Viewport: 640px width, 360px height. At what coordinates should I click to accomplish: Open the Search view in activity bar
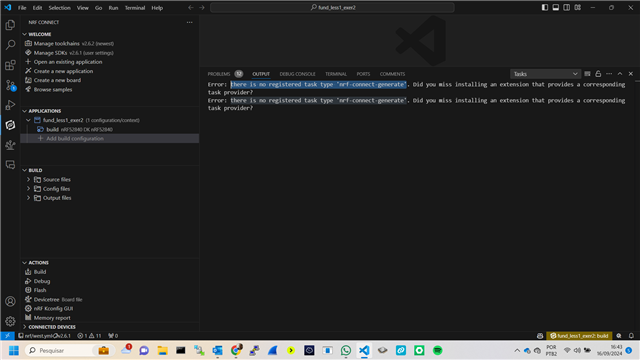(10, 44)
